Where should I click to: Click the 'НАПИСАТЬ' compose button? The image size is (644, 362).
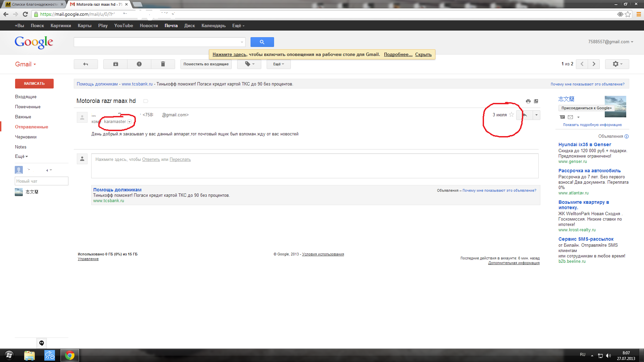[x=34, y=83]
